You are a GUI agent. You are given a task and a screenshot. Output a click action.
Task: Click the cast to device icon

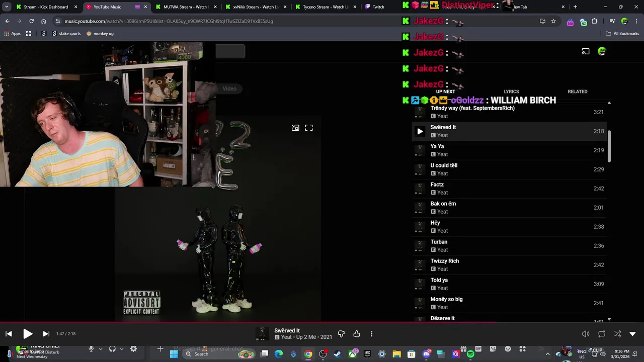pos(586,51)
